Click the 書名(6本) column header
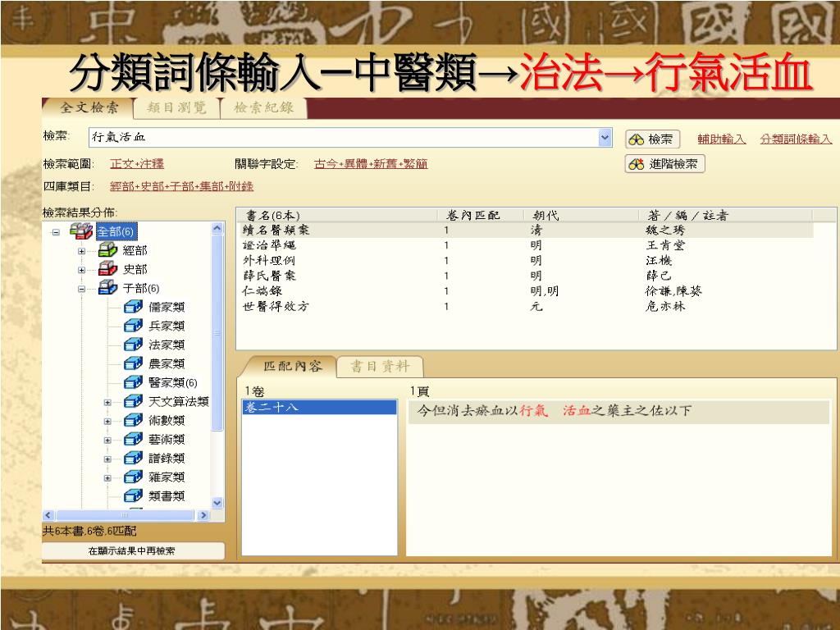This screenshot has height=630, width=840. pyautogui.click(x=337, y=216)
